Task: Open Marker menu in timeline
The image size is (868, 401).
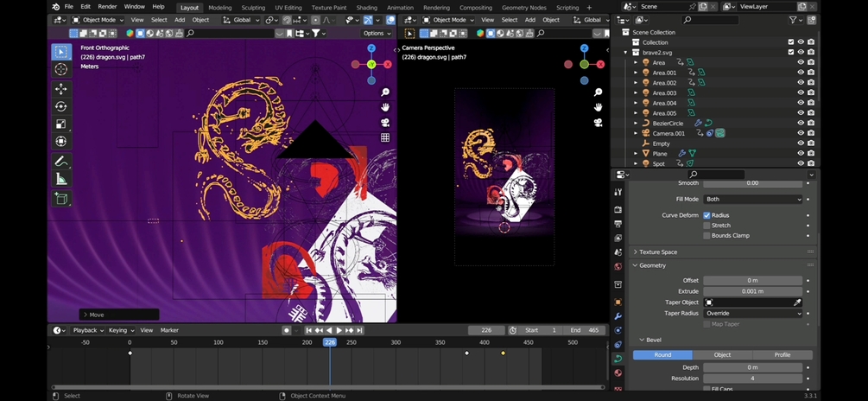Action: [169, 330]
